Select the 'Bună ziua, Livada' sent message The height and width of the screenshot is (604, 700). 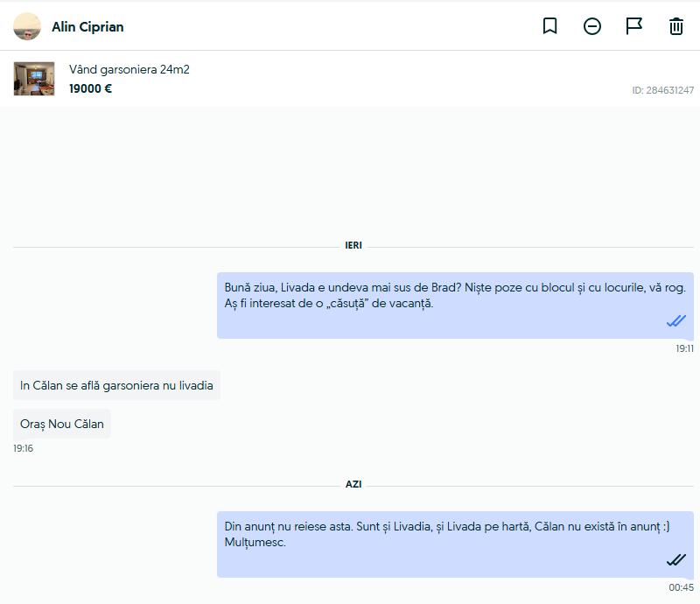[455, 306]
